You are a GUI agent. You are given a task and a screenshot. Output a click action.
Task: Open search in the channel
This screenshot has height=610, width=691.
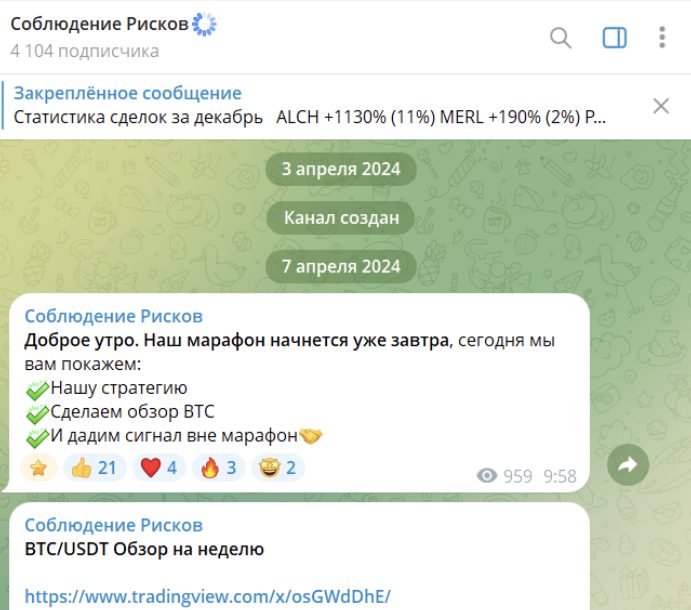(x=561, y=37)
